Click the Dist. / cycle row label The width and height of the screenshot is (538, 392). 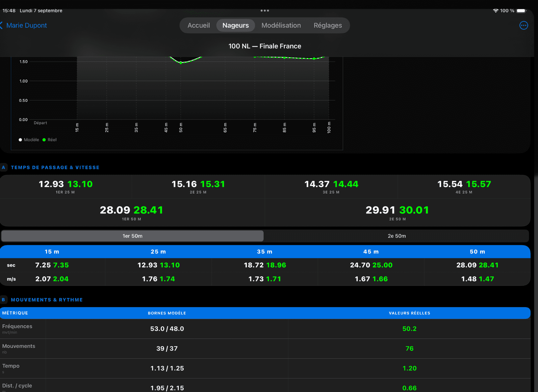(x=17, y=385)
